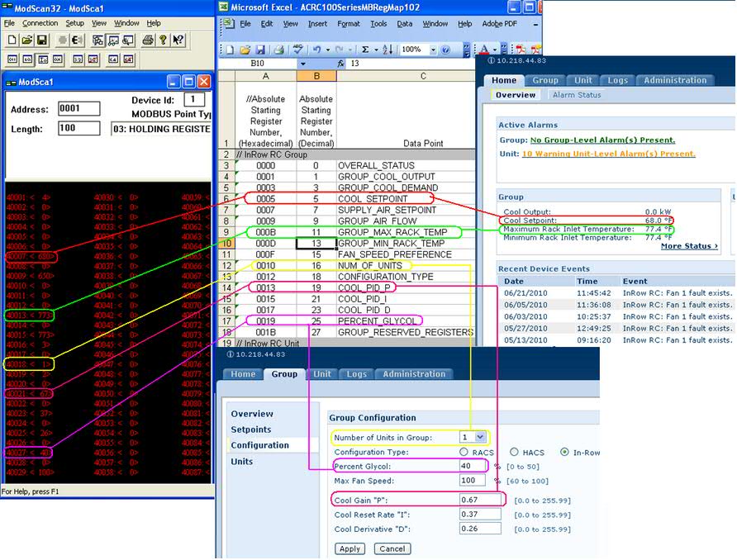The height and width of the screenshot is (560, 737).
Task: Click Open file icon in ModScan32 toolbar
Action: click(x=26, y=40)
